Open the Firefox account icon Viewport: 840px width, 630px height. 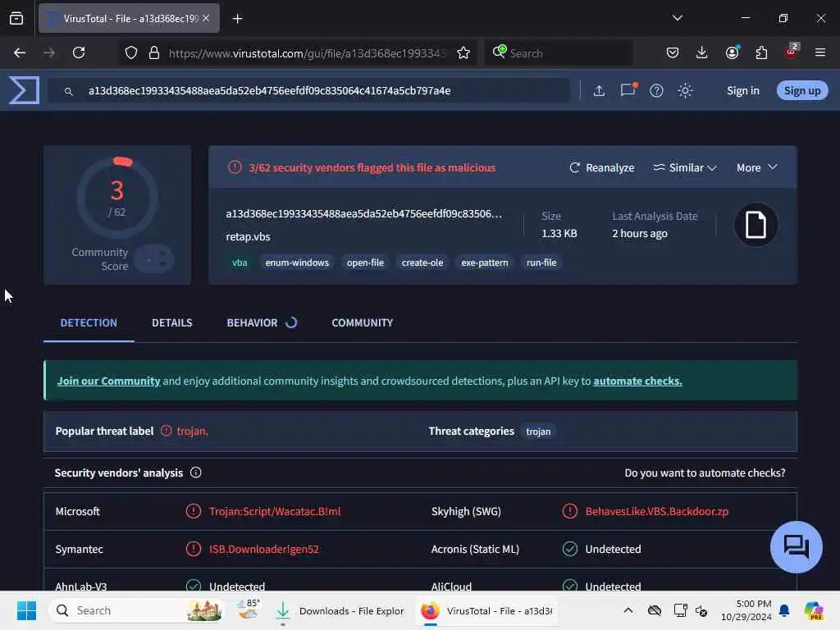coord(732,53)
